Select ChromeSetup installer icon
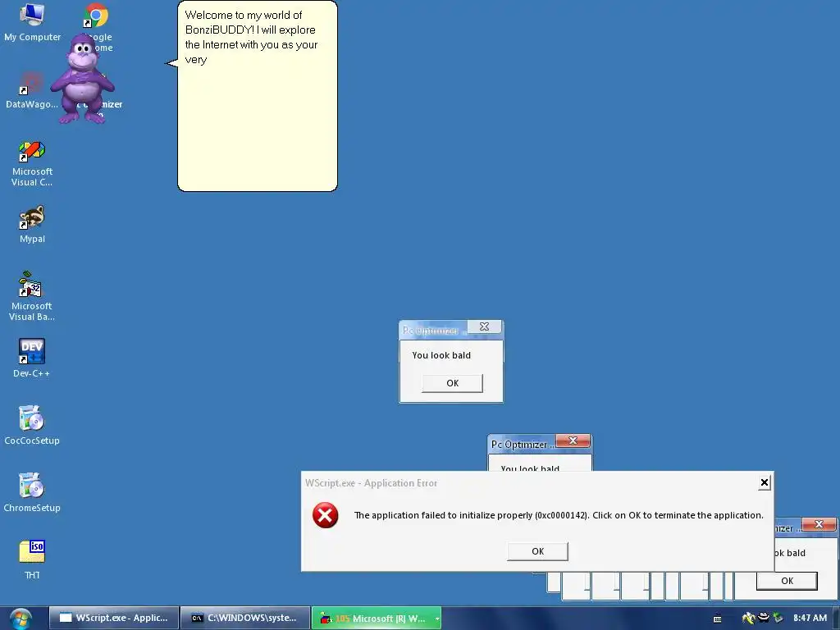Image resolution: width=840 pixels, height=630 pixels. pyautogui.click(x=32, y=493)
